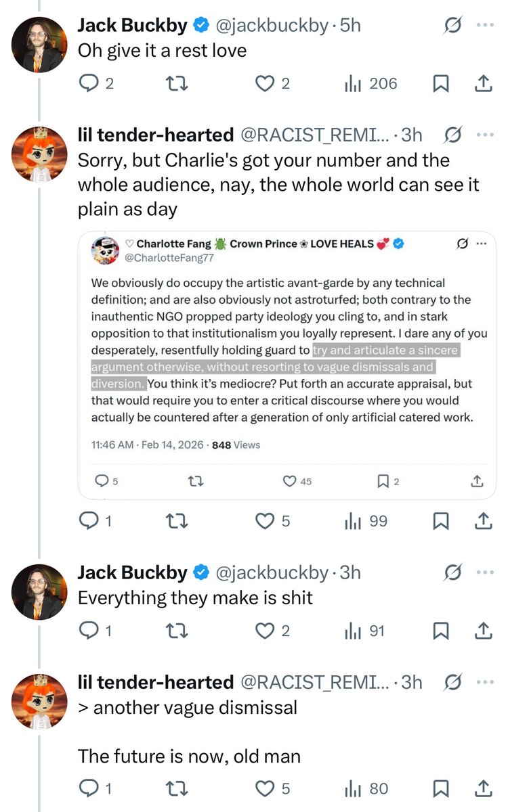Open more options on Jack Buckby's first tweet

tap(485, 26)
